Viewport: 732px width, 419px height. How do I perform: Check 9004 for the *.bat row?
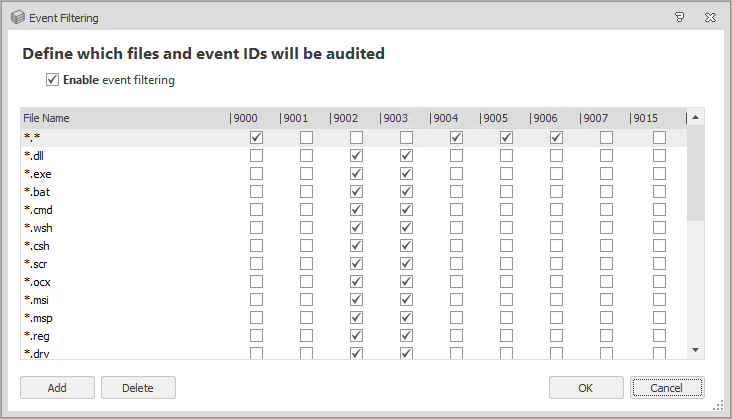click(x=456, y=192)
